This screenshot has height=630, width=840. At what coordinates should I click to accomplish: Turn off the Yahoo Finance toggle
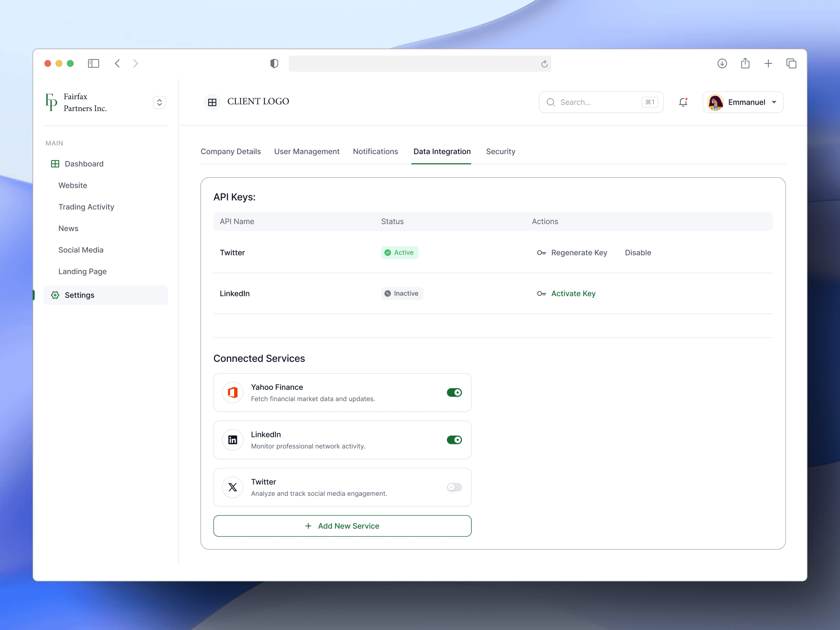pyautogui.click(x=454, y=392)
